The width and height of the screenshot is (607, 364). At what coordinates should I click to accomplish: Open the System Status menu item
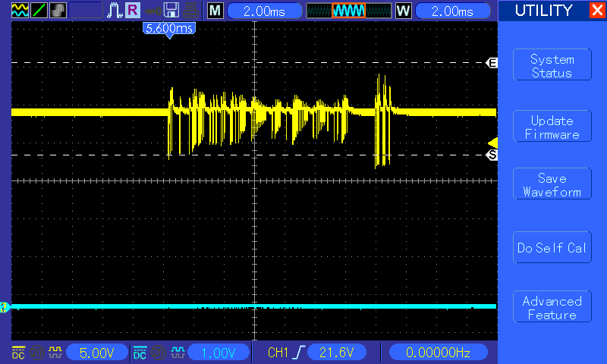tap(552, 66)
